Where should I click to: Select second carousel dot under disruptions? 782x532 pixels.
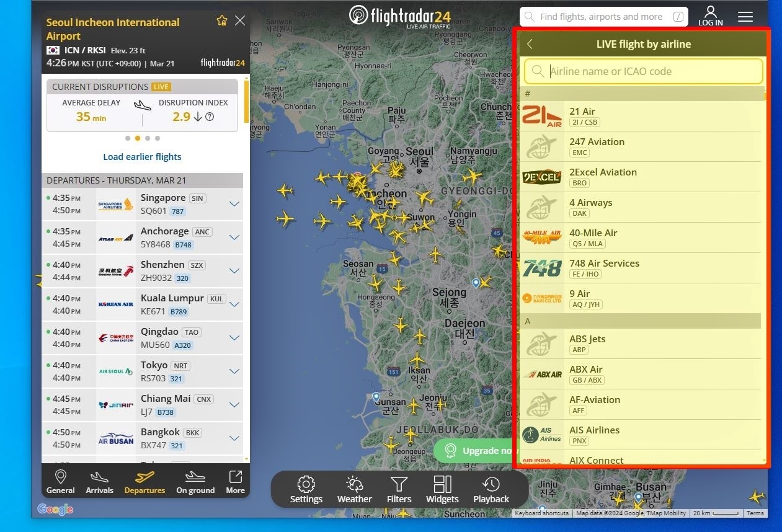138,138
